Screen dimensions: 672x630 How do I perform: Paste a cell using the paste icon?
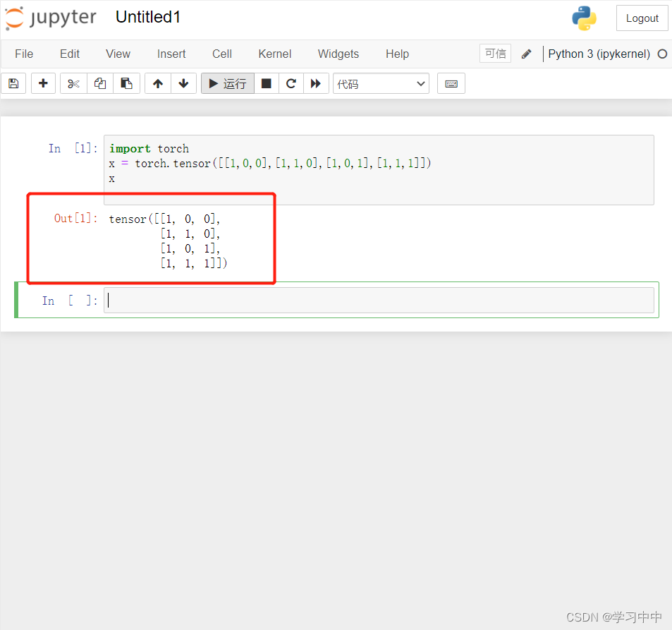[x=126, y=83]
